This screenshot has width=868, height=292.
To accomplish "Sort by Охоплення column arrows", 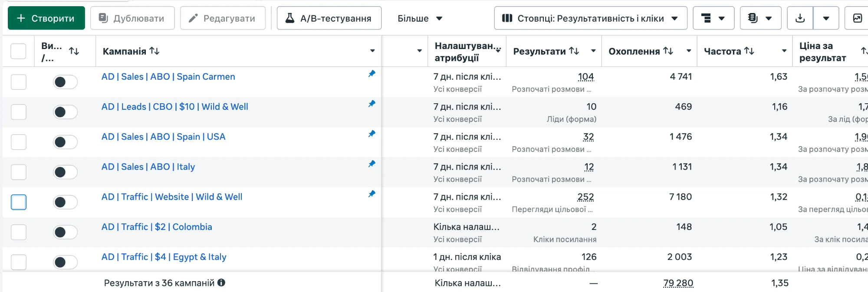I will pyautogui.click(x=668, y=51).
